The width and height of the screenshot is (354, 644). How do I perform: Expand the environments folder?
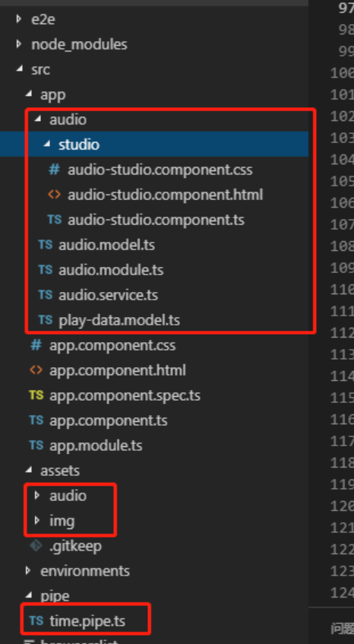(27, 571)
